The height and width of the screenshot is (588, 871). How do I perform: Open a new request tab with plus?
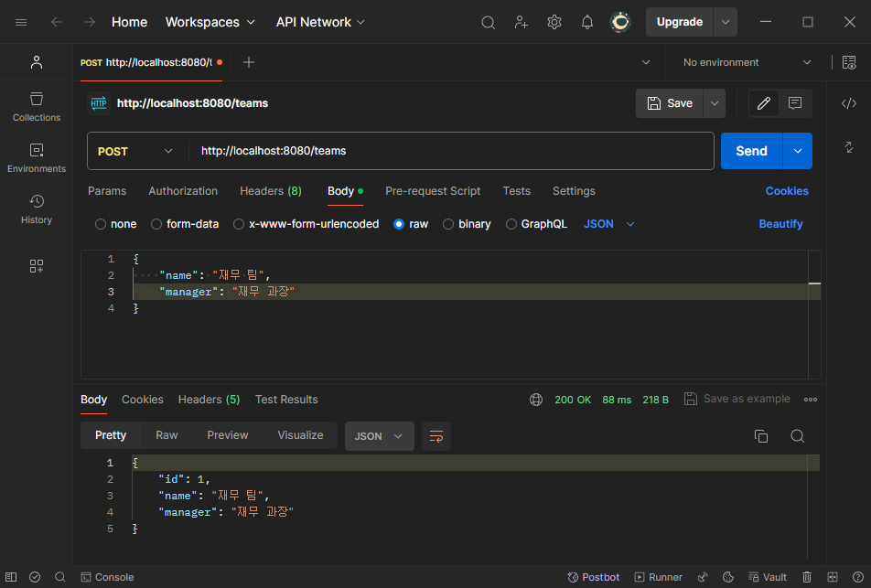[x=249, y=62]
